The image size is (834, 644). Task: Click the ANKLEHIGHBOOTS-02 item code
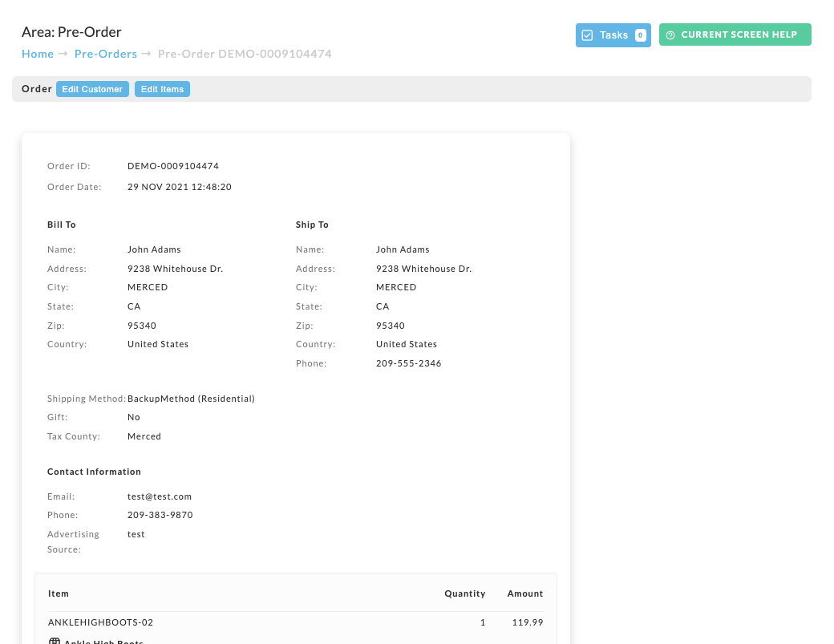click(x=100, y=622)
